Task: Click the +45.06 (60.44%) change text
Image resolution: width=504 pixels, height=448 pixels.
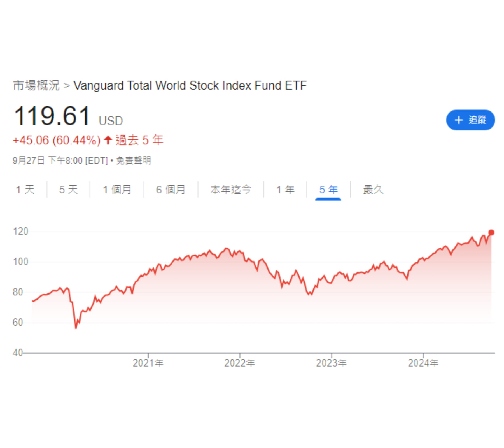Action: [56, 141]
